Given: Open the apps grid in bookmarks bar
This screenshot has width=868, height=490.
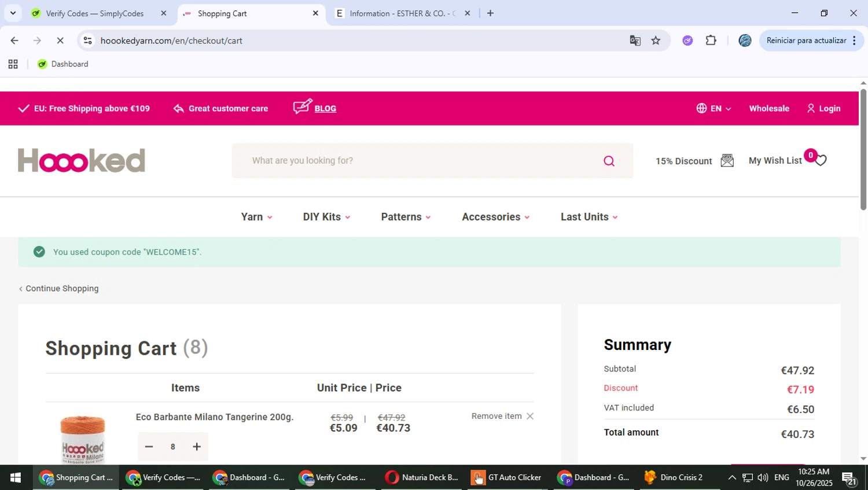Looking at the screenshot, I should 13,64.
